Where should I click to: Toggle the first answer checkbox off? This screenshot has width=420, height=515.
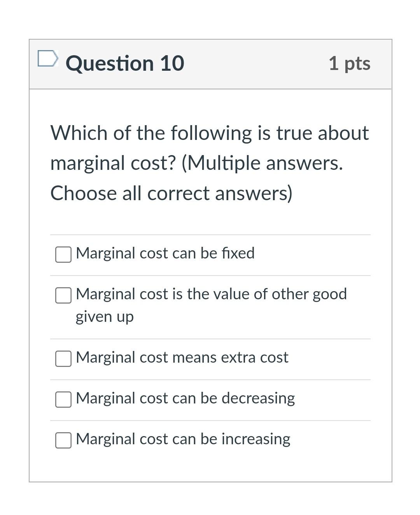[x=63, y=255]
